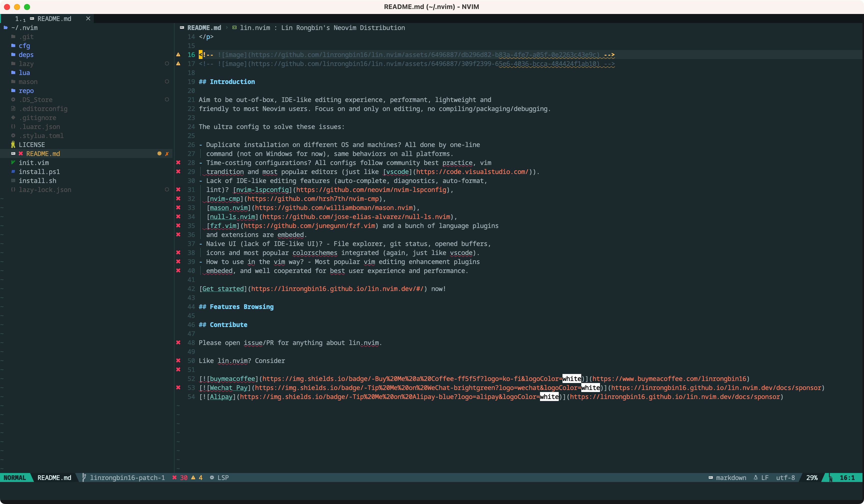The width and height of the screenshot is (864, 504).
Task: Expand the lua folder
Action: (25, 73)
